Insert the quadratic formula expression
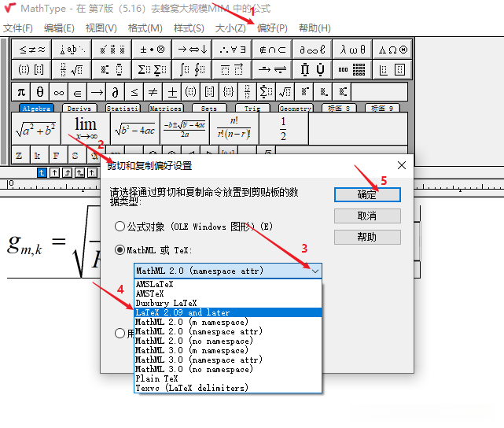This screenshot has width=504, height=428. [185, 128]
